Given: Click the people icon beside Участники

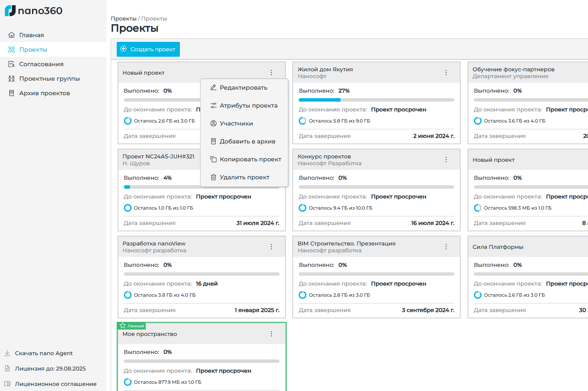Looking at the screenshot, I should point(213,123).
